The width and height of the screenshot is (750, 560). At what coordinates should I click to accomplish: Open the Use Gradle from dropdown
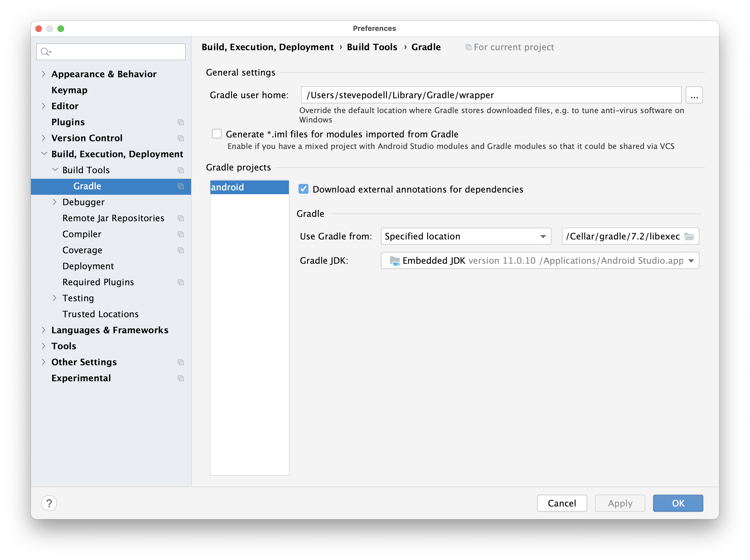point(465,236)
